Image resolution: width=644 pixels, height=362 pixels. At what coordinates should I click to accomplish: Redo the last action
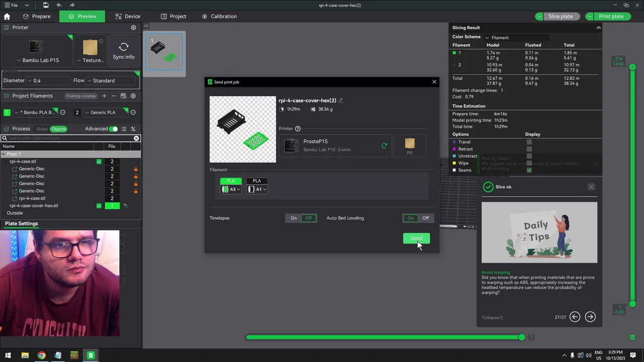[x=72, y=5]
